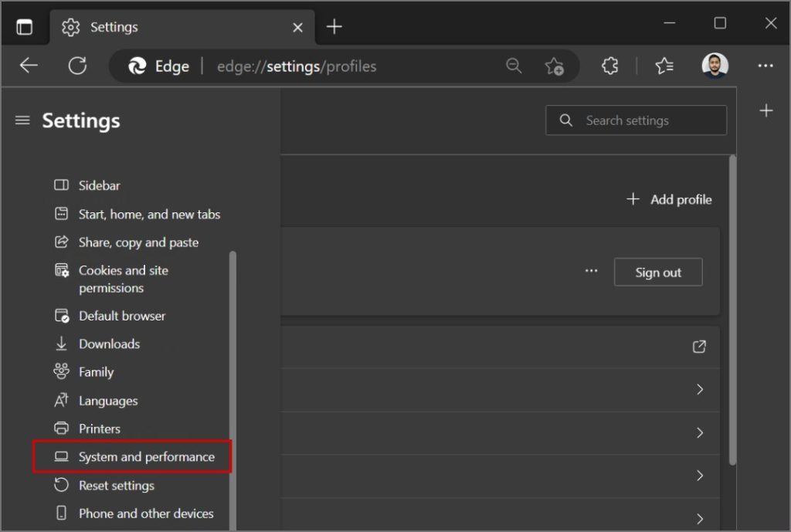The image size is (791, 532).
Task: Open the profile more options ellipsis
Action: coord(591,271)
